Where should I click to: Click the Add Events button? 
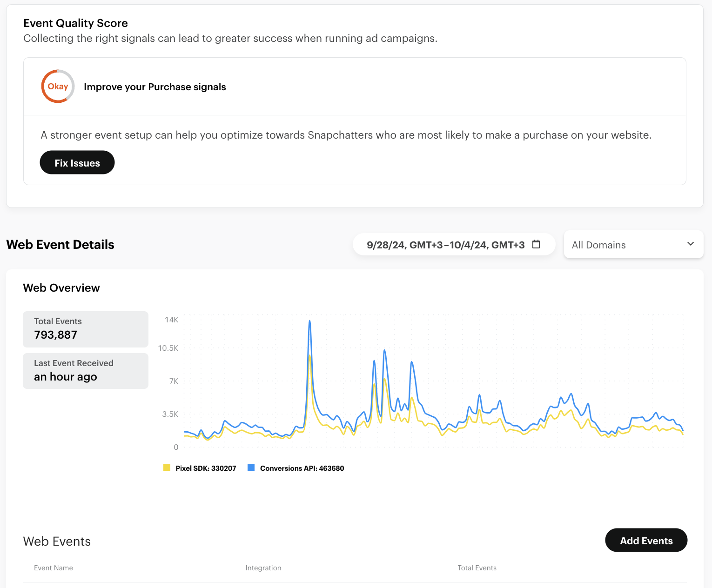pyautogui.click(x=646, y=540)
